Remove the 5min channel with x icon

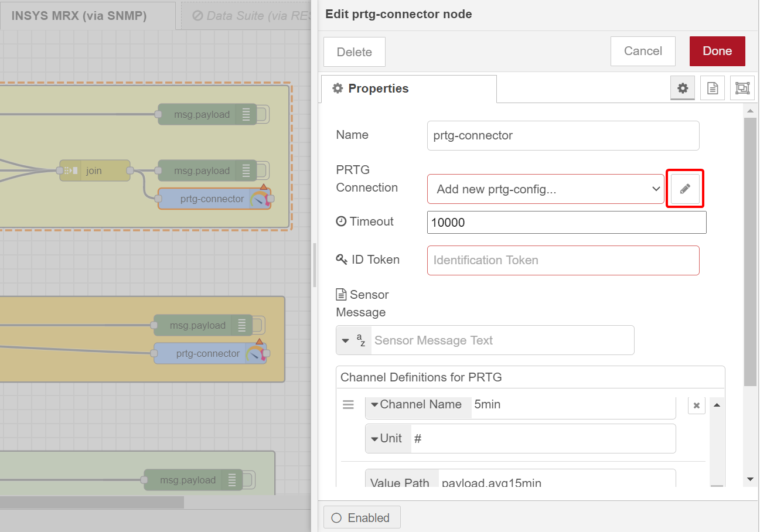point(696,405)
